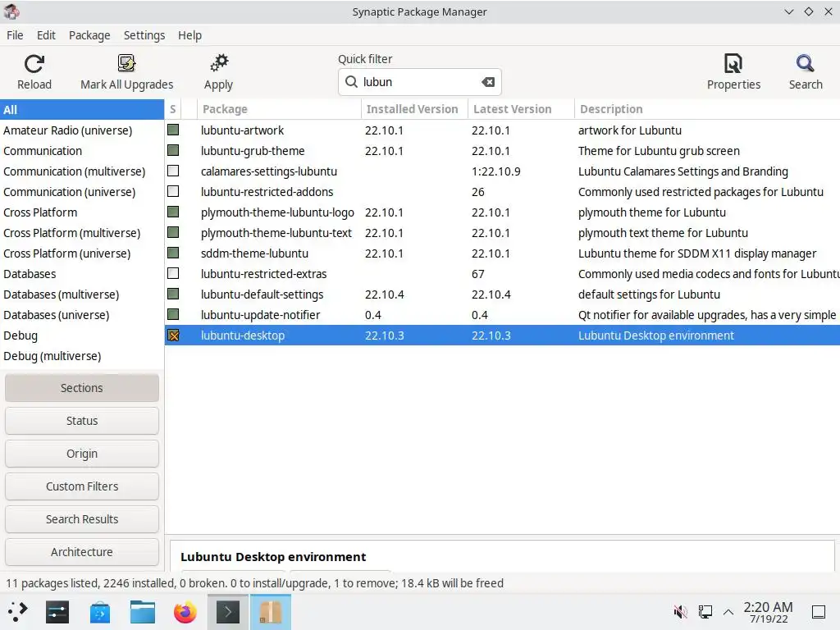
Task: Select Amateur Radio (universe) section
Action: pos(82,130)
